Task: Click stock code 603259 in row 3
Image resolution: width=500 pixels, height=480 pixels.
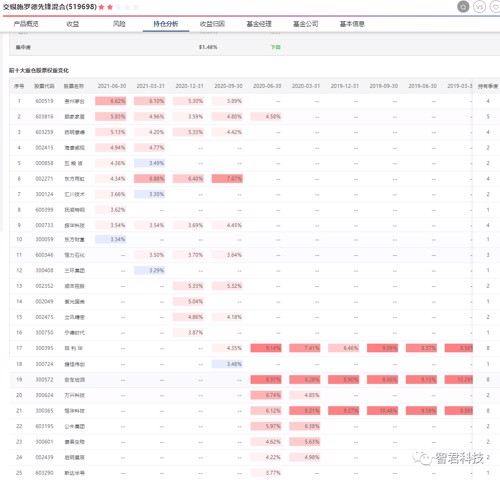Action: pos(44,132)
